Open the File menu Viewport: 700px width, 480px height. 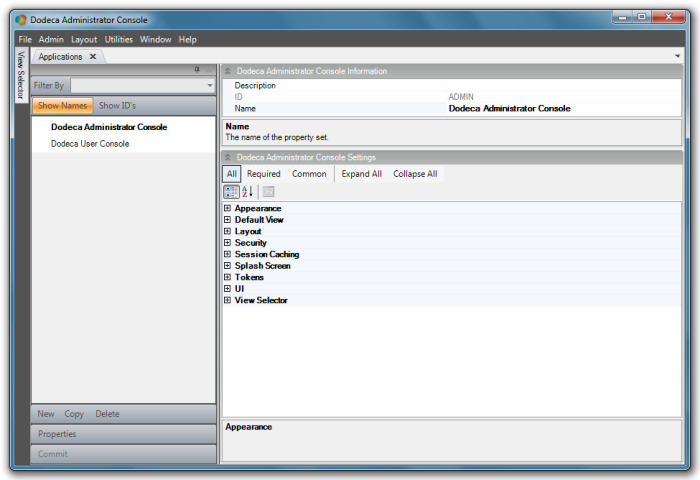tap(25, 39)
